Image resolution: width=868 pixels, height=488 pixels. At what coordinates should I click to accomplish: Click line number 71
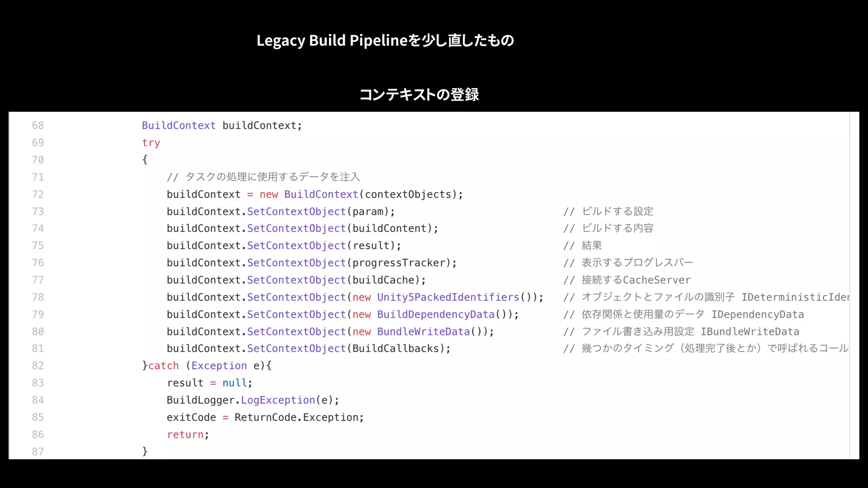[38, 177]
